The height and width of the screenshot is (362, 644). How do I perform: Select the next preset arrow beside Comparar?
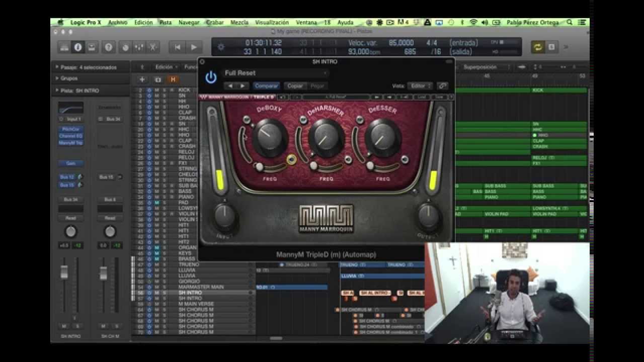[243, 86]
